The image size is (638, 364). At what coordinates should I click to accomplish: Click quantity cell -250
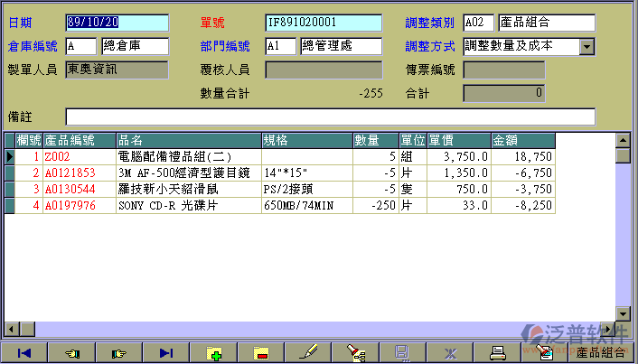click(x=376, y=205)
